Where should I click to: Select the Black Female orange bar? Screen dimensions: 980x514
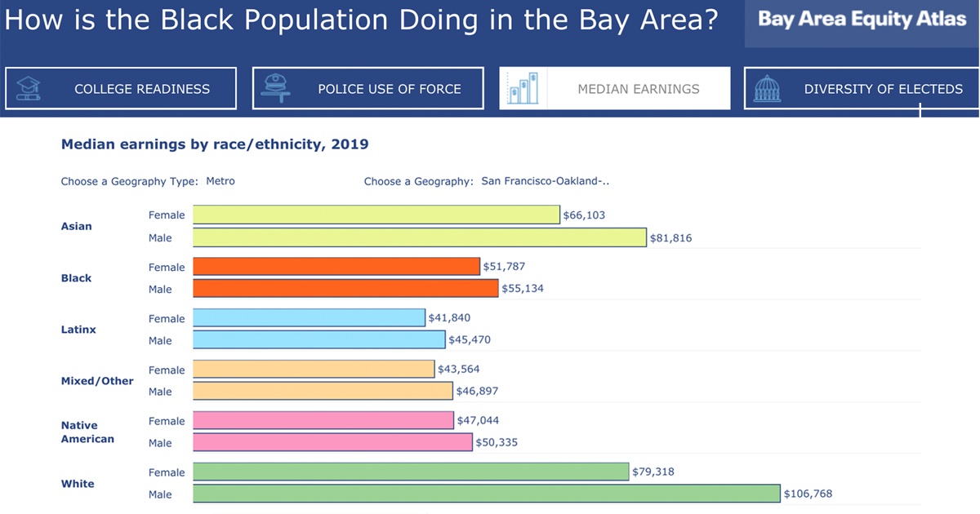[336, 267]
